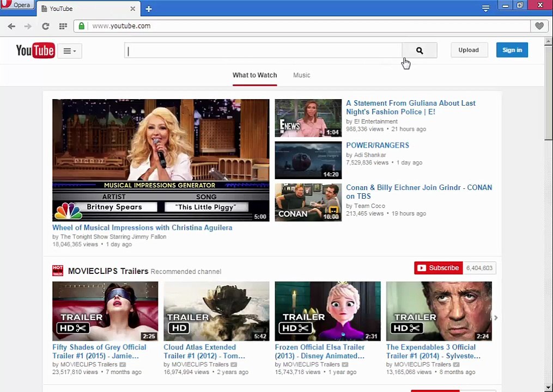Click the Sign in button
The height and width of the screenshot is (392, 553).
[x=512, y=50]
